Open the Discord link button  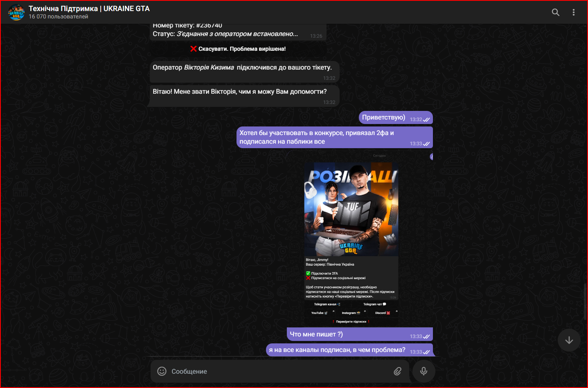tap(383, 313)
